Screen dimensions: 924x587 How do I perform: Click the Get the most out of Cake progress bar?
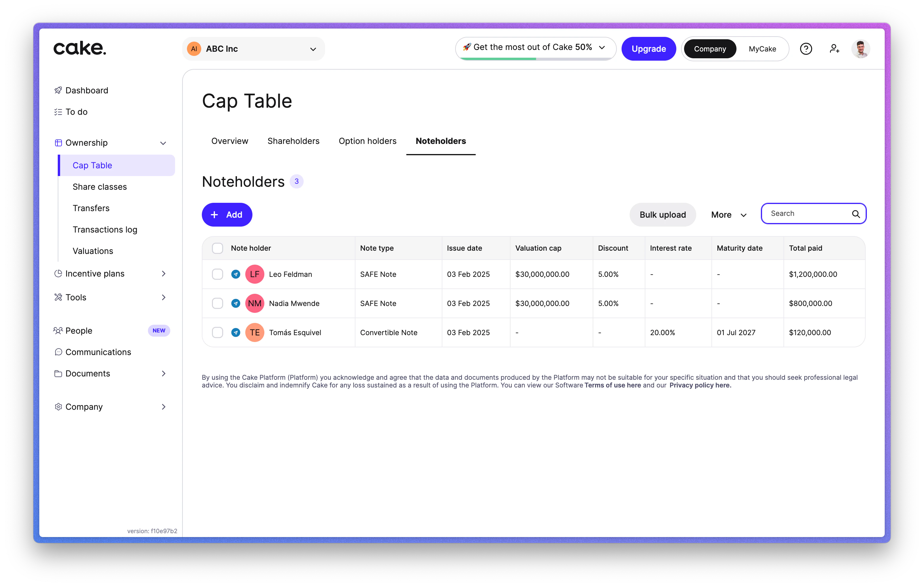coord(535,48)
